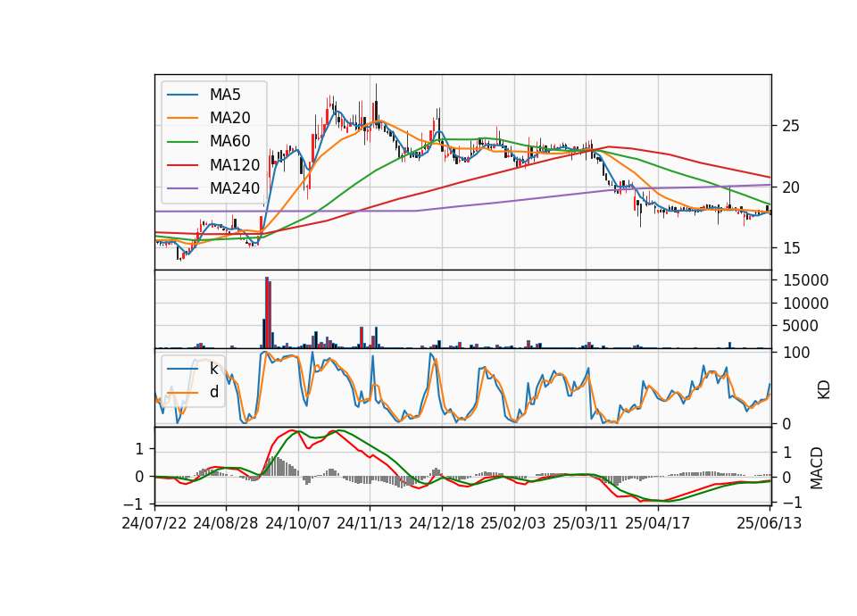Viewport: 857px width, 616px height.
Task: Click the KD vertical axis title
Action: (824, 389)
